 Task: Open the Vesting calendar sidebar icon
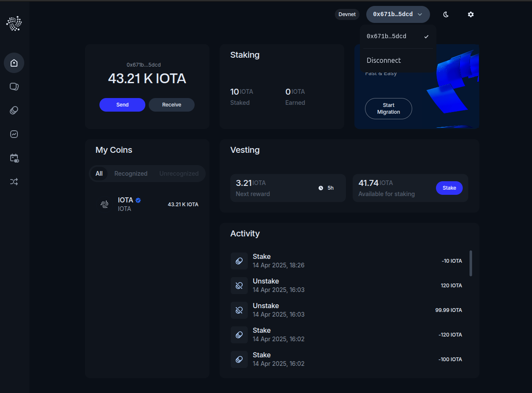point(14,158)
